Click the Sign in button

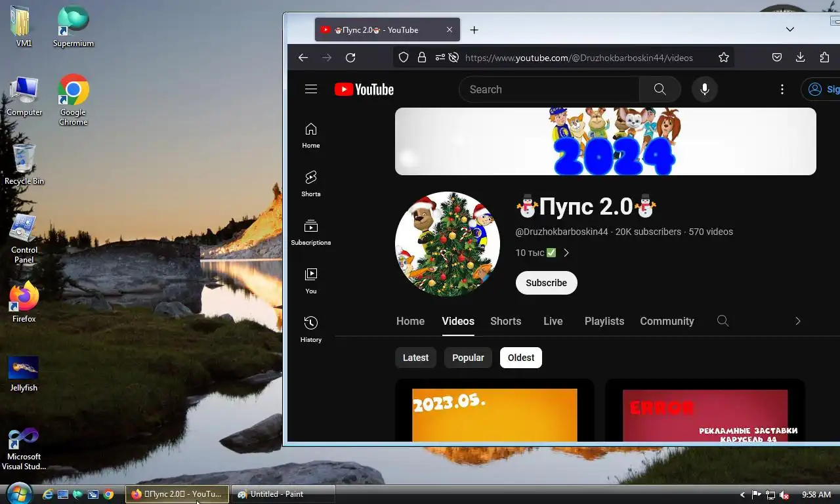pos(821,89)
